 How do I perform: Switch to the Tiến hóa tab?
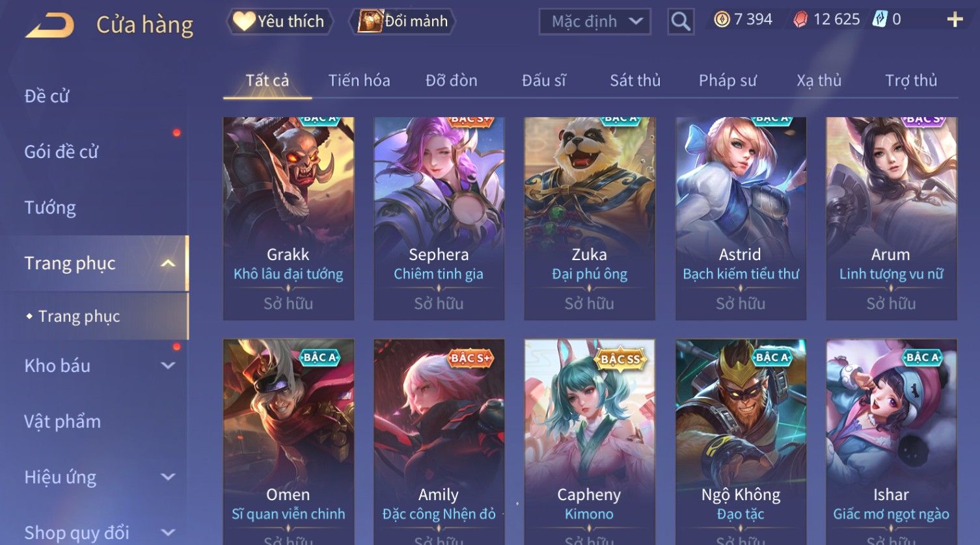tap(359, 81)
